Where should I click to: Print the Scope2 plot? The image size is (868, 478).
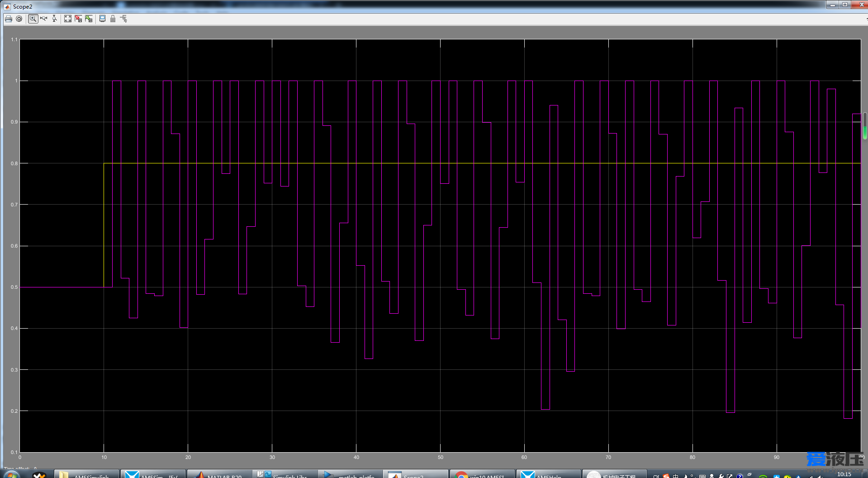point(8,19)
